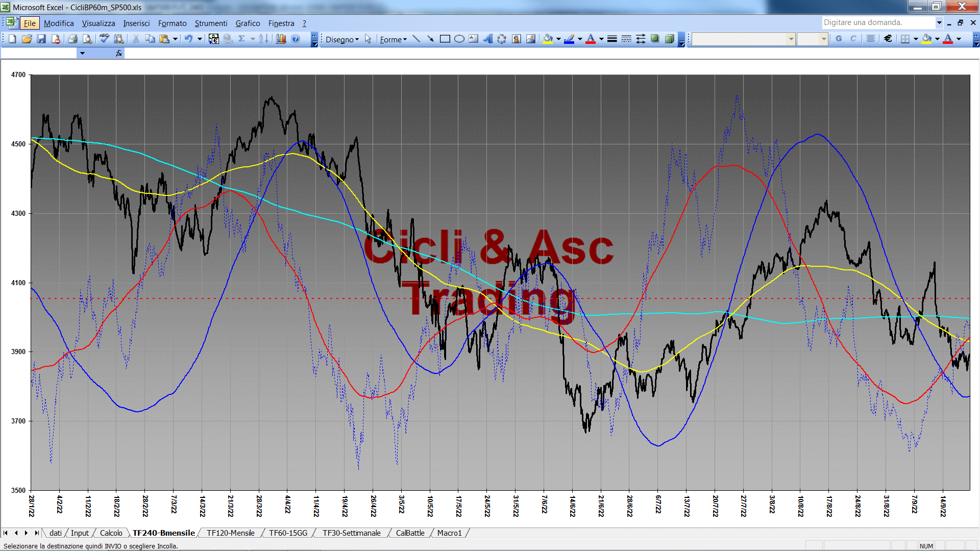
Task: Apply Euro currency style
Action: pyautogui.click(x=888, y=39)
